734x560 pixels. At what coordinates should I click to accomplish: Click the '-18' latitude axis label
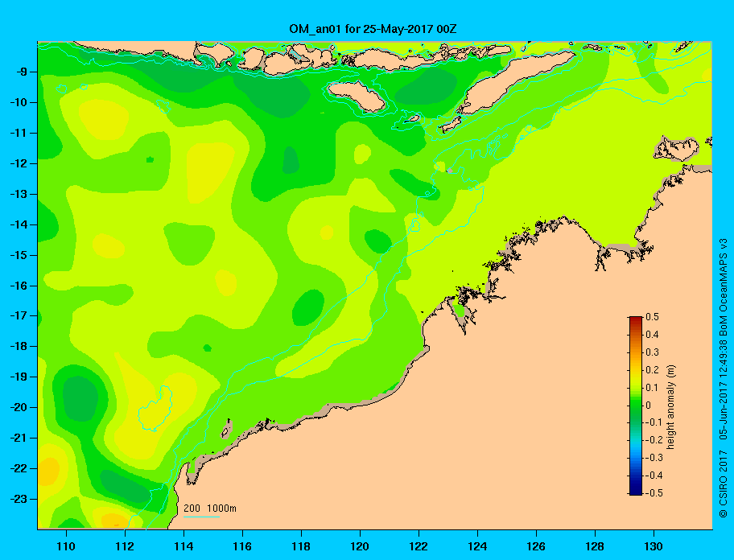(x=19, y=346)
